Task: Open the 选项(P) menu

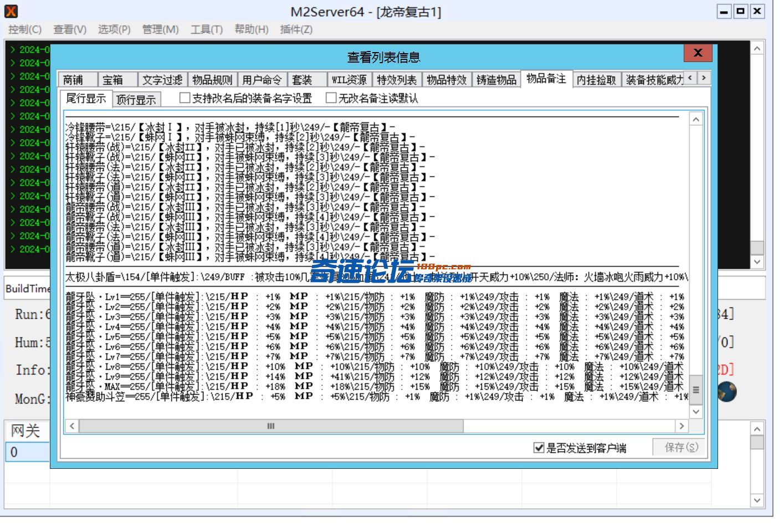Action: point(114,29)
